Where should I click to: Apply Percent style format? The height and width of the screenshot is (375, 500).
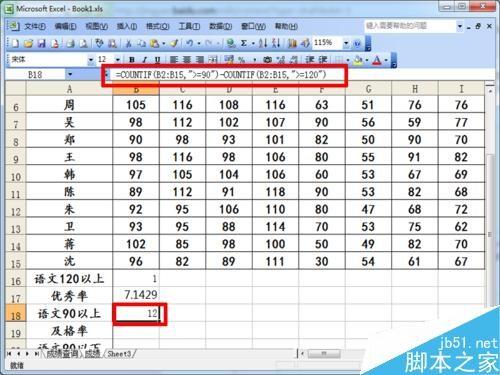[241, 60]
